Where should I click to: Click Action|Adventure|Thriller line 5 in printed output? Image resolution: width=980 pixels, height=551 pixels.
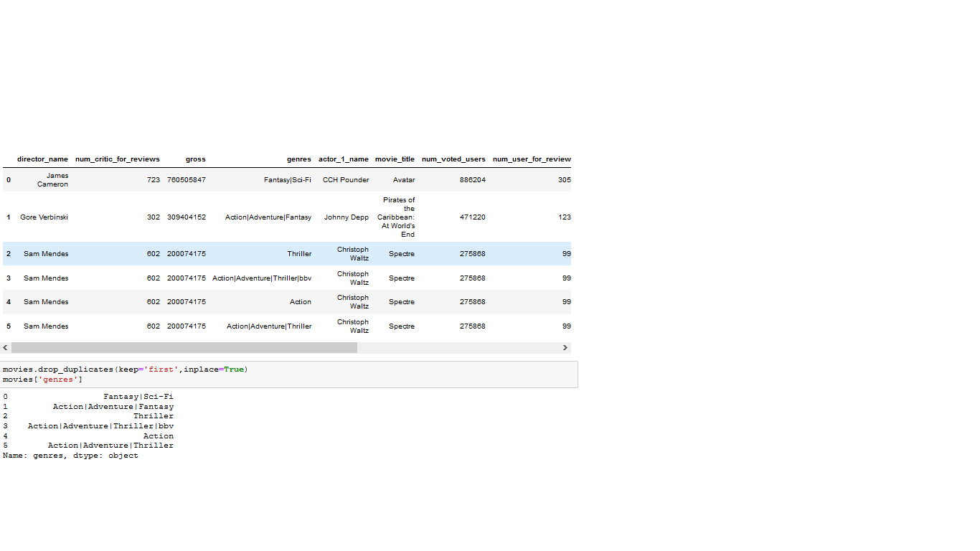coord(110,446)
